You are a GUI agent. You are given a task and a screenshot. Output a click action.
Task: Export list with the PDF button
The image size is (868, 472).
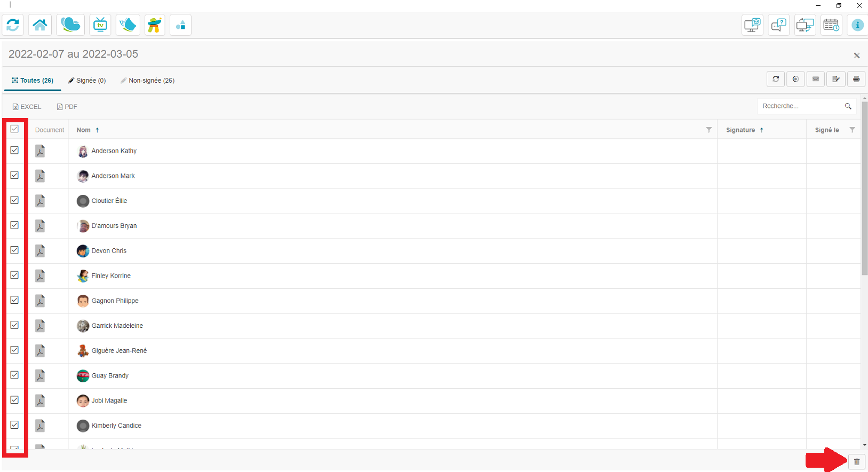(x=67, y=107)
